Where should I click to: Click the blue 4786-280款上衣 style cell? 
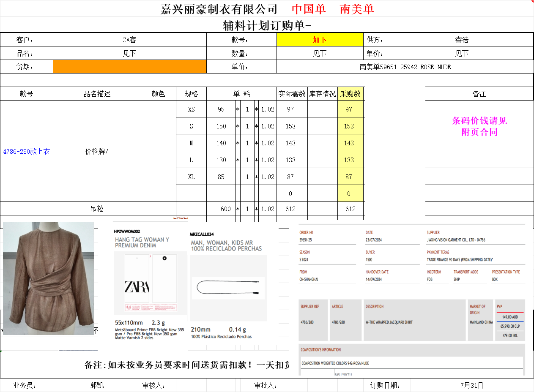pos(27,151)
